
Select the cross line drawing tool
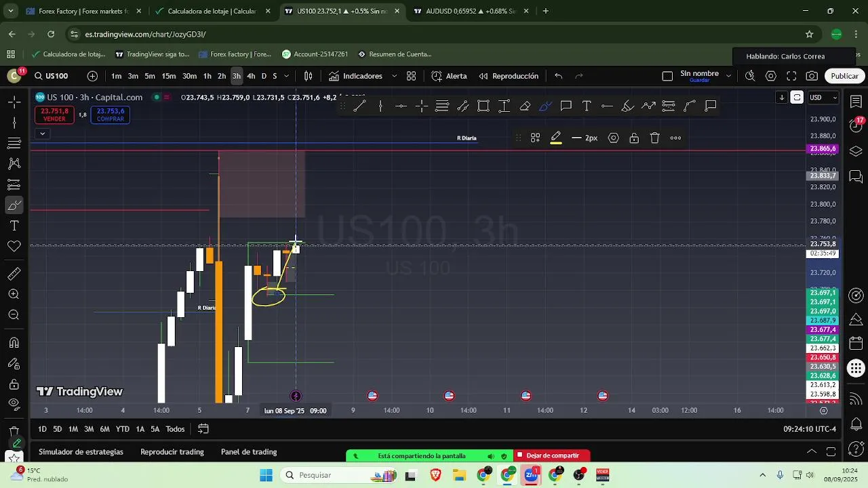(x=422, y=106)
